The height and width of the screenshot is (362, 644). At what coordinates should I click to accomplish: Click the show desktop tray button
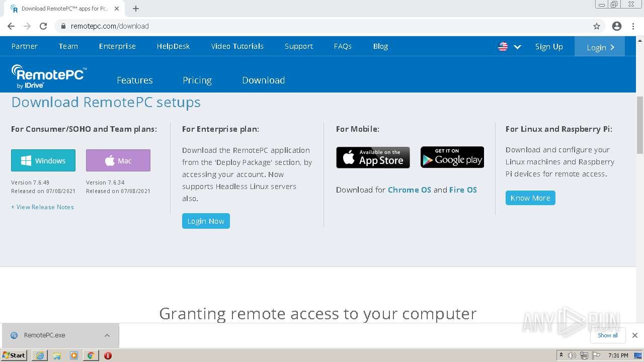638,355
